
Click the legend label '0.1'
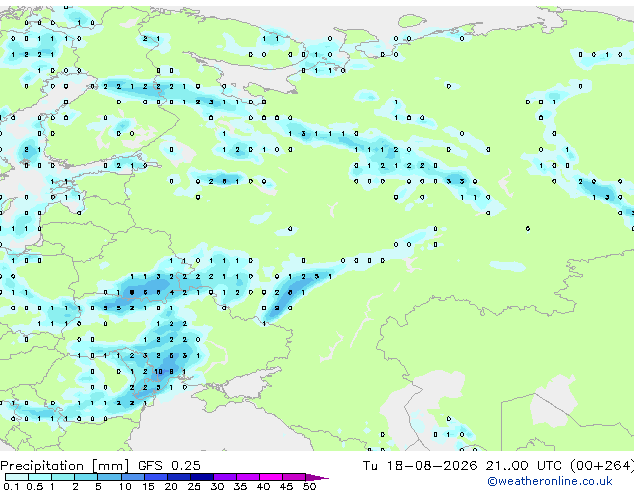(11, 486)
